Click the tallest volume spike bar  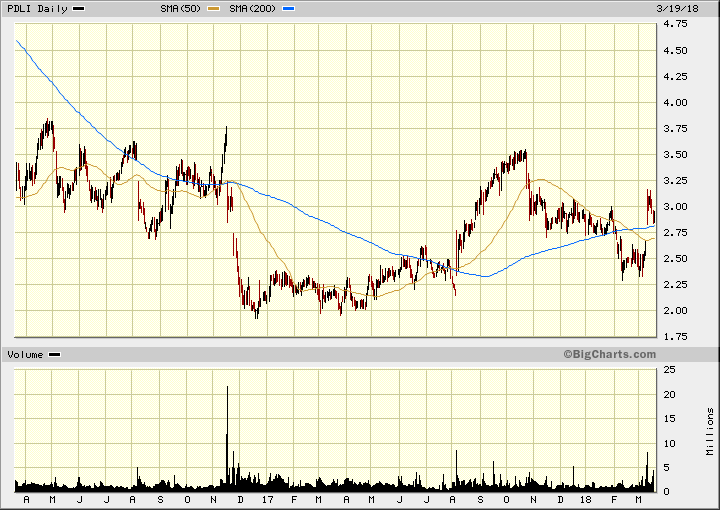(x=227, y=438)
